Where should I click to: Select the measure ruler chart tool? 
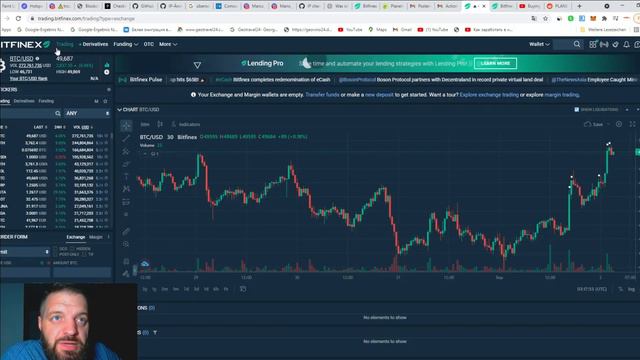126,231
